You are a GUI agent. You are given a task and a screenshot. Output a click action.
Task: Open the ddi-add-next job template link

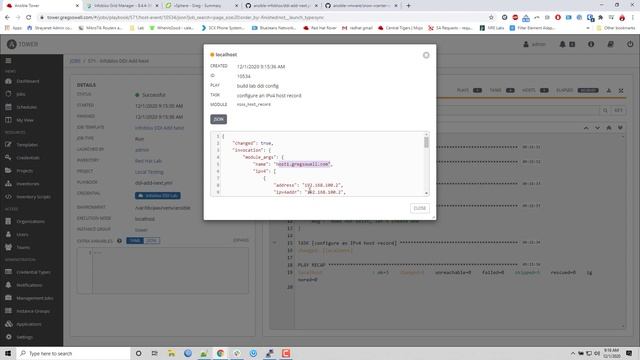159,128
